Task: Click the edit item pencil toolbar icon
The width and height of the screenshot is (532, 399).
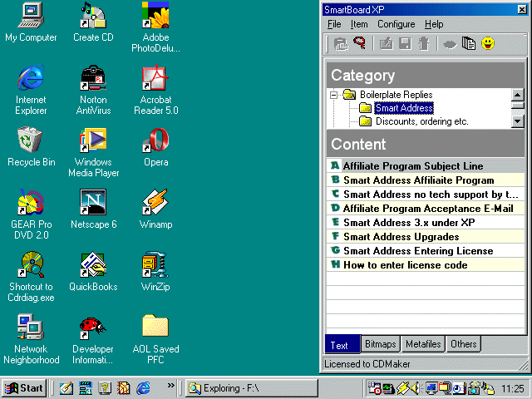Action: click(x=386, y=44)
